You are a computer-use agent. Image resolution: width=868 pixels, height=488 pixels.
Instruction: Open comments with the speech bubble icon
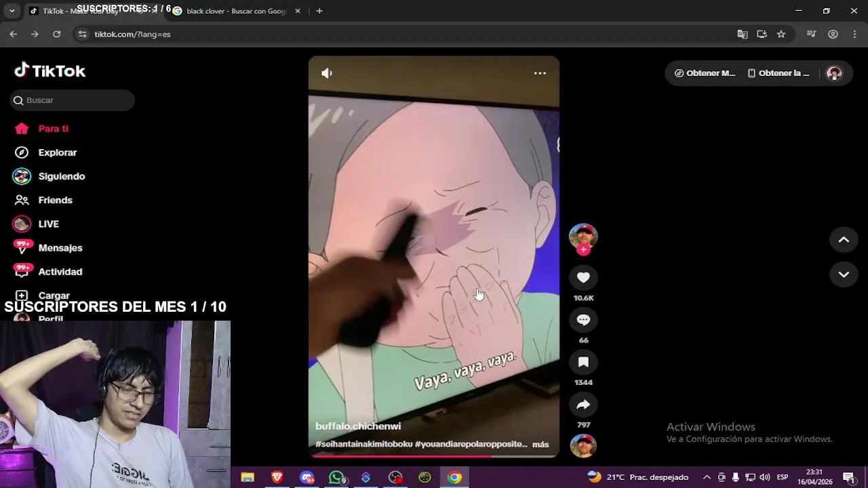[583, 320]
